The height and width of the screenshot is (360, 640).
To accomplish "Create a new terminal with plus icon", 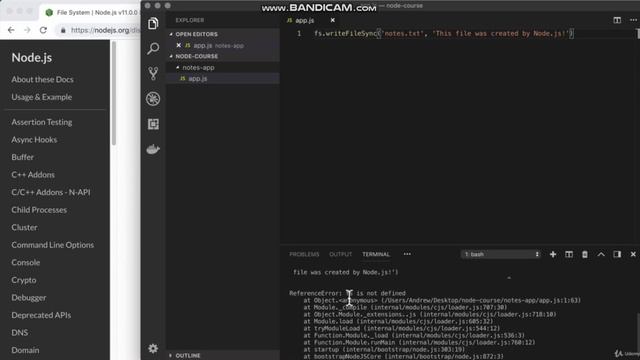I will (x=553, y=254).
